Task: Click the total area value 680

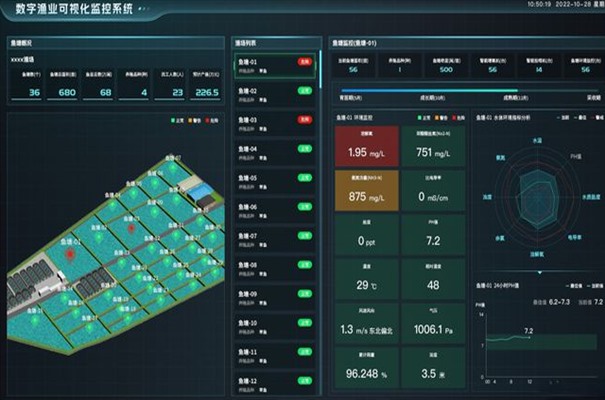Action: 67,92
